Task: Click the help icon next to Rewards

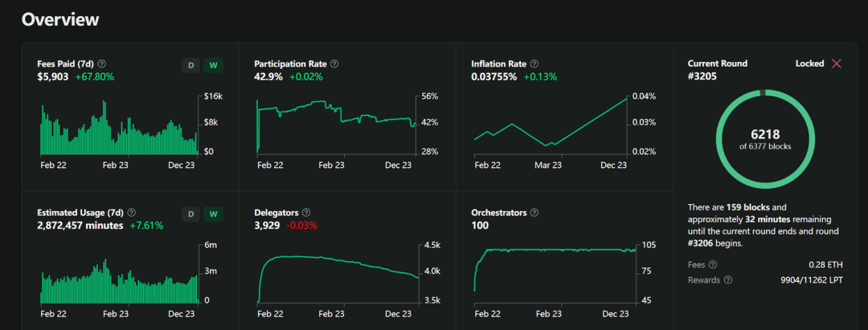Action: tap(727, 280)
